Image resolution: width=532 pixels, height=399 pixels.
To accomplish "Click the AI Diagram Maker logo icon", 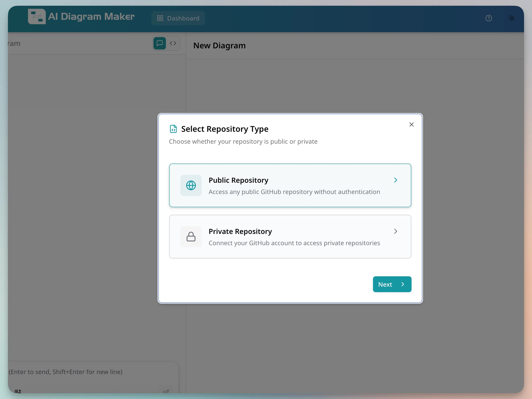I will (x=37, y=16).
